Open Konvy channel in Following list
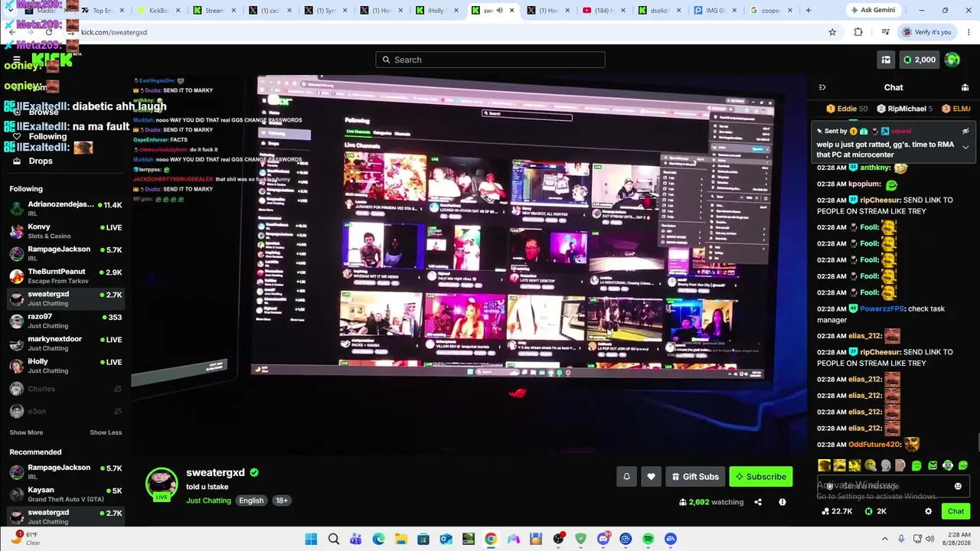The height and width of the screenshot is (551, 980). pyautogui.click(x=65, y=231)
